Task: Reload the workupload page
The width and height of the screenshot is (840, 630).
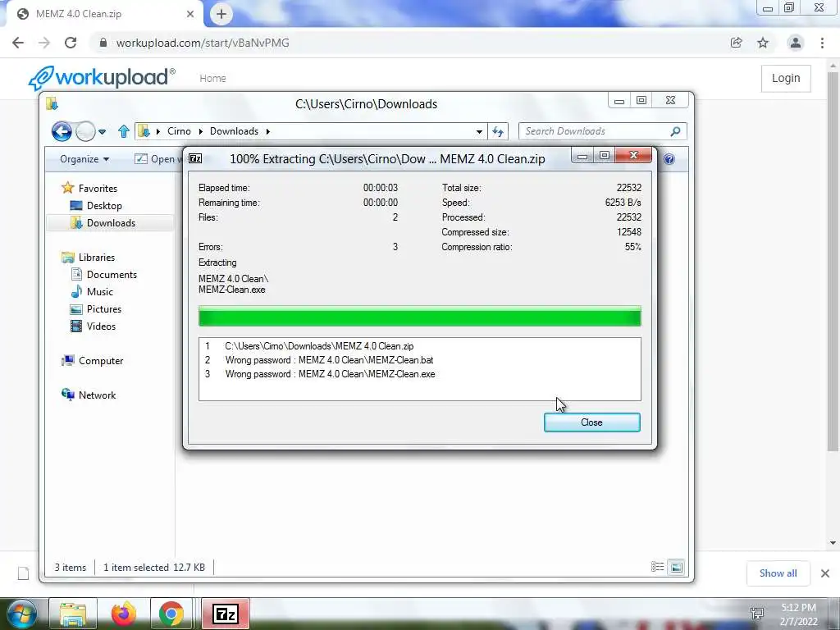Action: pos(71,43)
